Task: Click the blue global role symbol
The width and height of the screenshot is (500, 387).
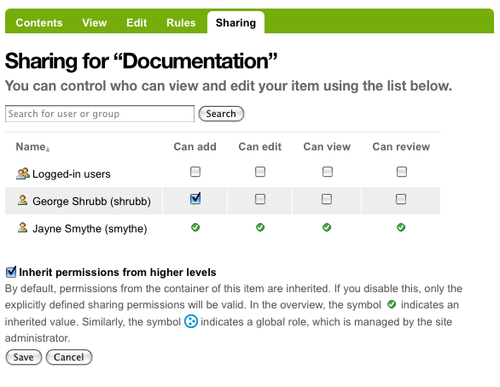Action: [191, 322]
